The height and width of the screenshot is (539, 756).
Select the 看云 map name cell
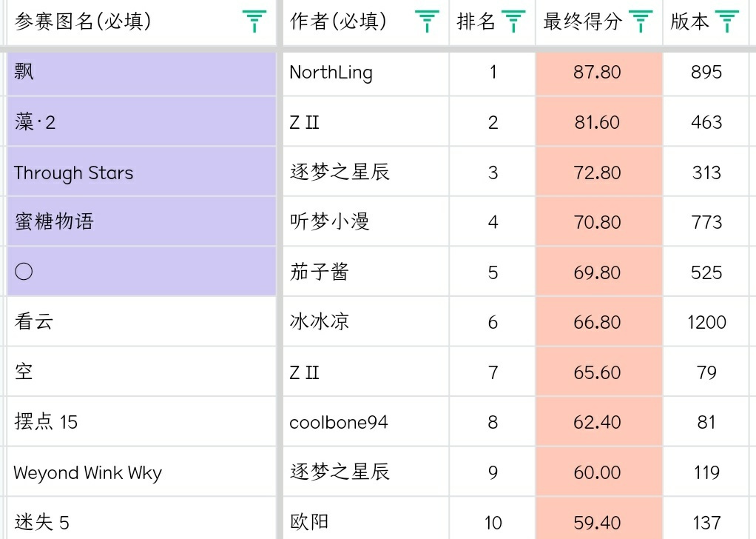[141, 322]
